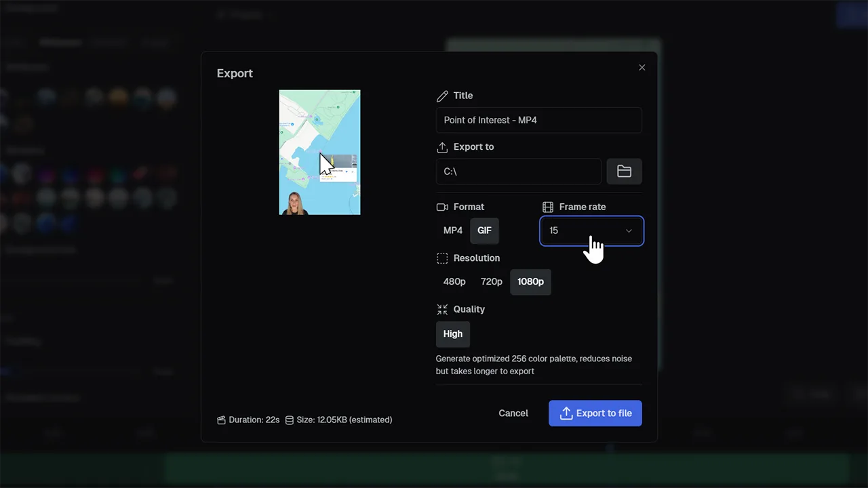Select the 480p resolution option

click(x=454, y=281)
